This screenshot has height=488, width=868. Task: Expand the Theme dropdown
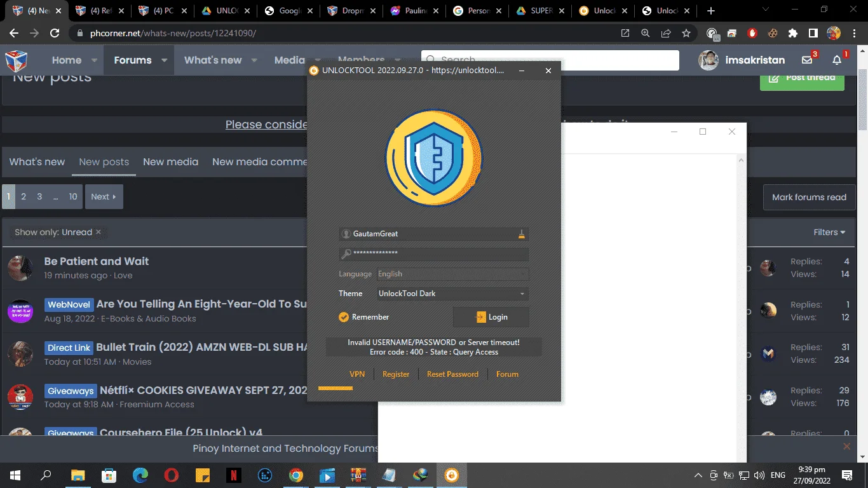[x=522, y=294]
